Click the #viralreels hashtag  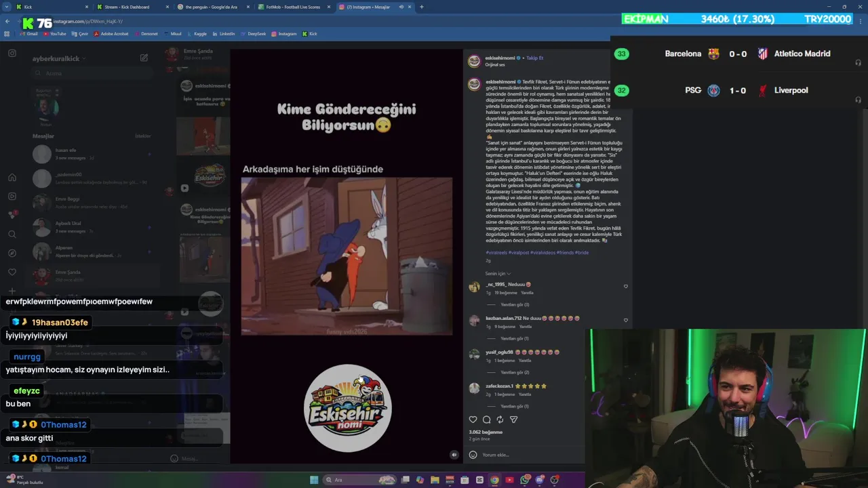[x=496, y=253]
